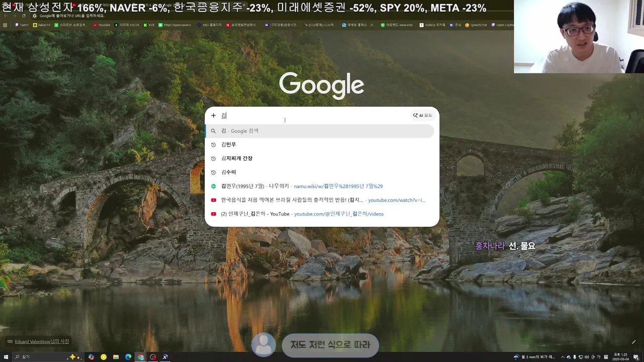
Task: Open AI 모드 in the search box
Action: click(423, 116)
